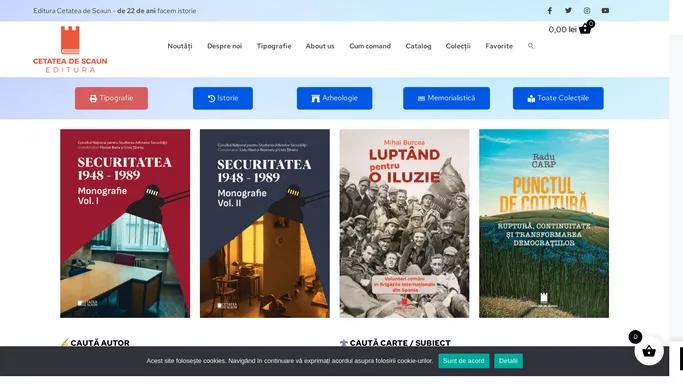Click the red Tipografie button
This screenshot has width=683, height=384.
112,98
